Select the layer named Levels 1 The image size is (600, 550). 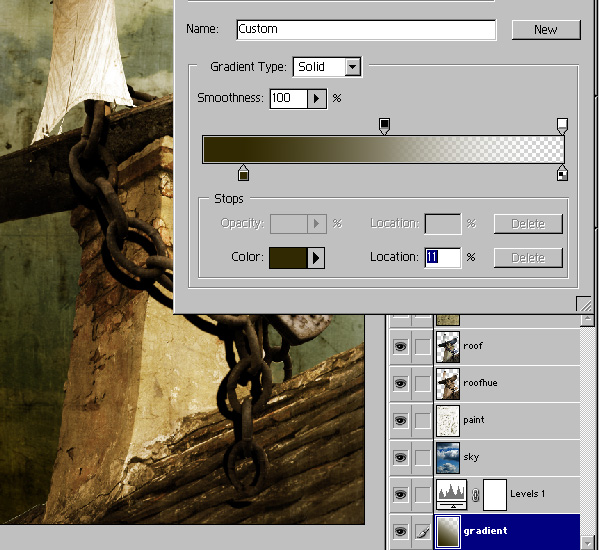click(528, 494)
